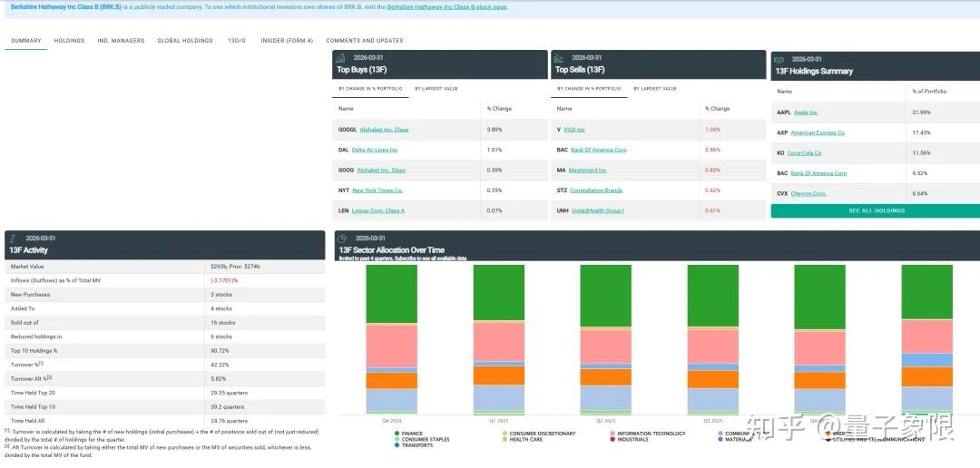Click the '29.35 quarters' Time Held value
Image resolution: width=980 pixels, height=468 pixels.
(x=230, y=393)
